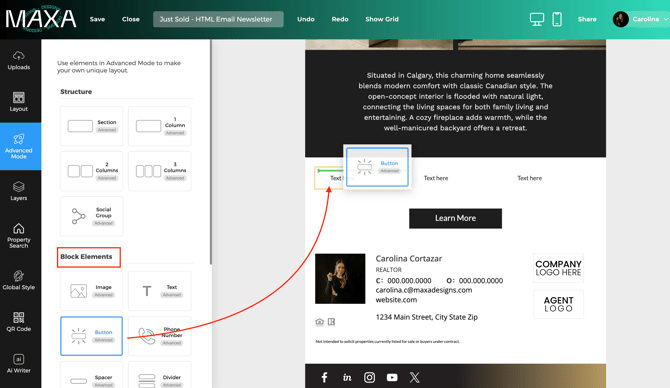Click the carolina.c@maxadesigns.com email link
The width and height of the screenshot is (670, 388).
pos(424,290)
